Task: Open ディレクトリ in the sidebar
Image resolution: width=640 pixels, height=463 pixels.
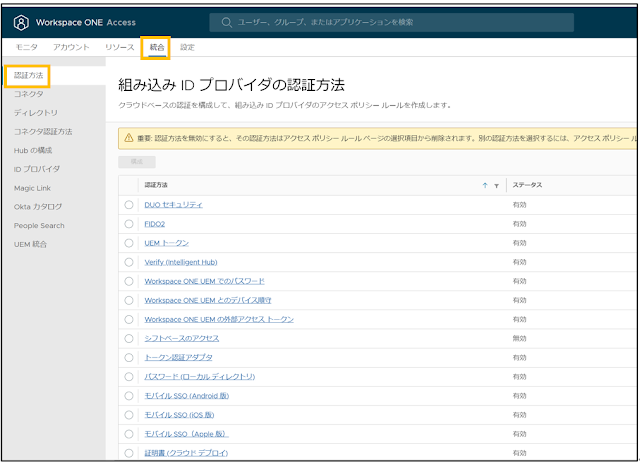Action: (36, 113)
